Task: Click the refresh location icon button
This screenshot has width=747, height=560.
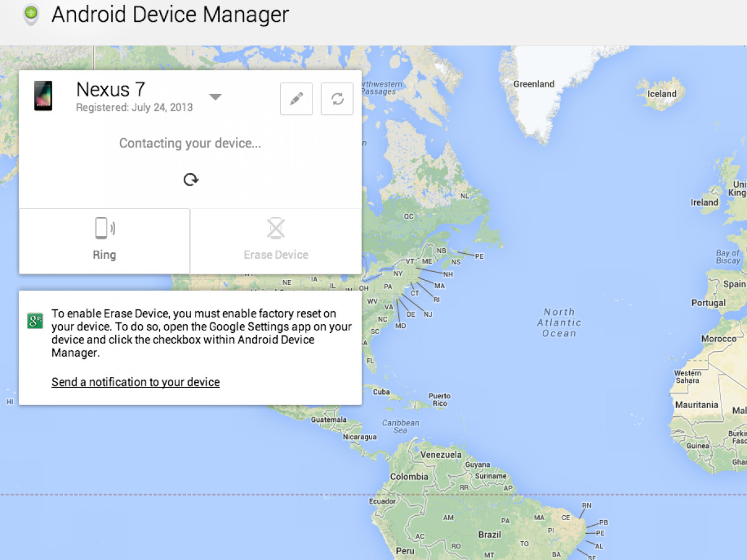Action: (337, 99)
